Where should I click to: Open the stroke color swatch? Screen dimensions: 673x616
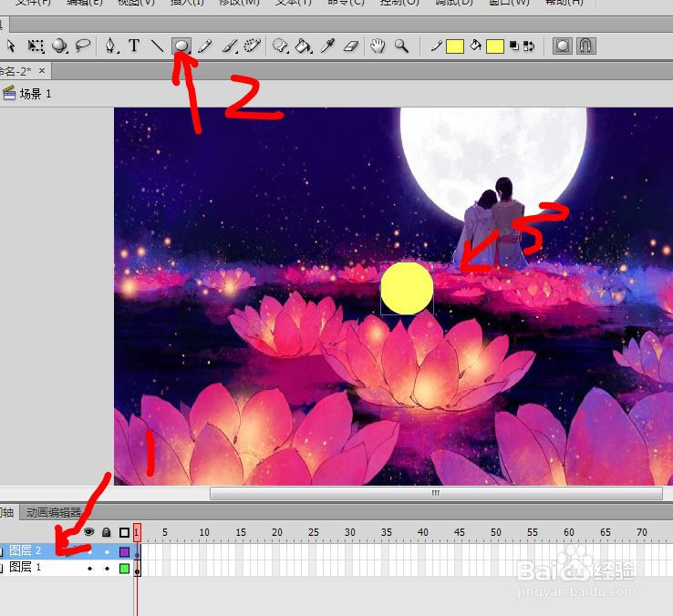(455, 46)
